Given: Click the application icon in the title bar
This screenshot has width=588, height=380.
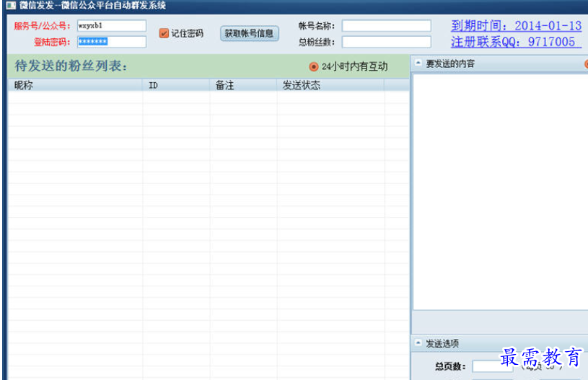Looking at the screenshot, I should [x=11, y=5].
